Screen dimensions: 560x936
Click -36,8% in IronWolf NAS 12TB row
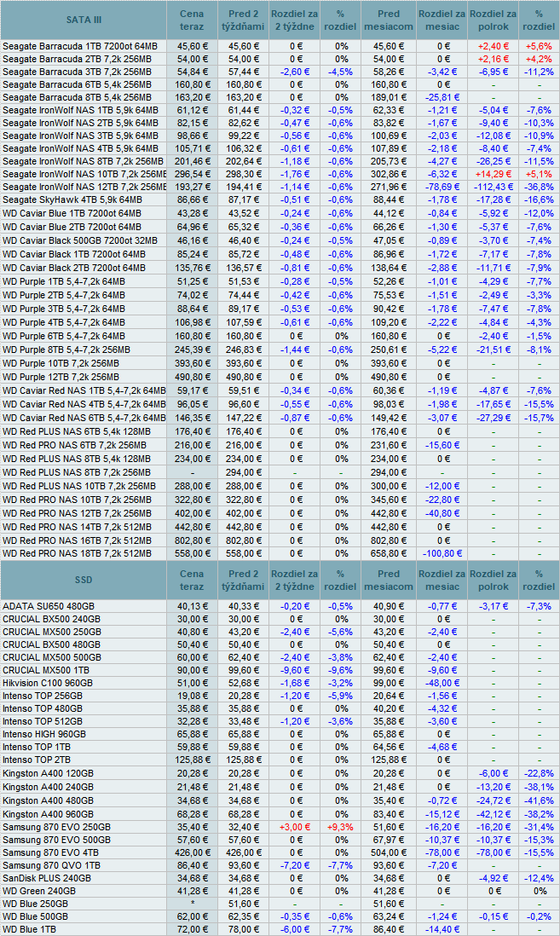tap(539, 187)
